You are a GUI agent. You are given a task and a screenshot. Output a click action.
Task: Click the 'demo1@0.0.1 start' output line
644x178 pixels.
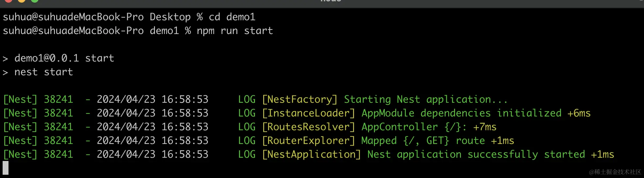[64, 58]
